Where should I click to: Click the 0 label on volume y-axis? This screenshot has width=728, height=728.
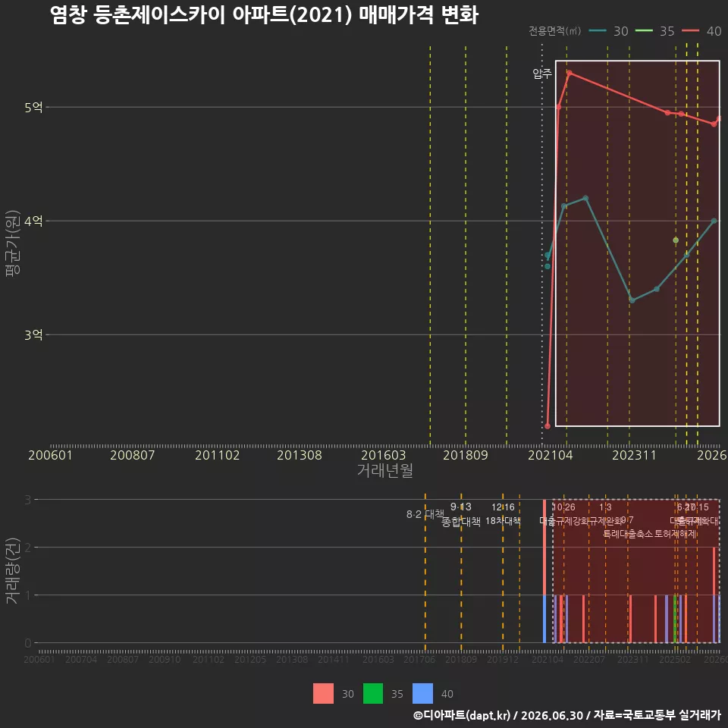28,643
